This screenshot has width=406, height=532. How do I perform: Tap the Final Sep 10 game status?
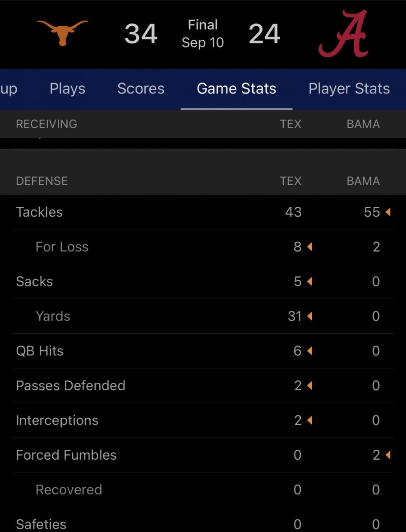point(203,34)
